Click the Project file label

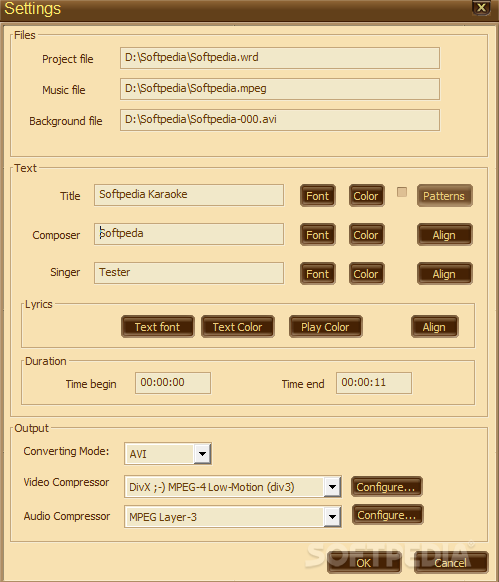68,59
